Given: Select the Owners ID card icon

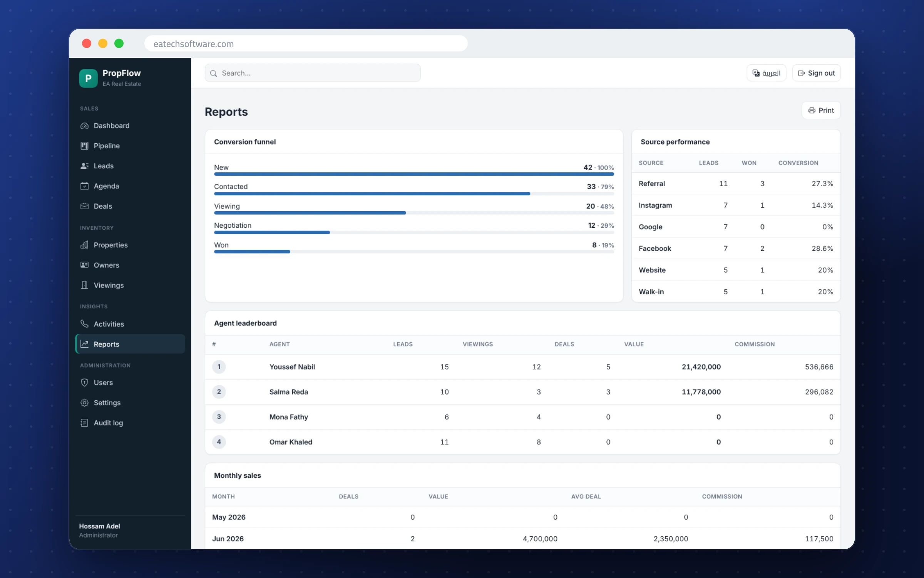Looking at the screenshot, I should (84, 265).
